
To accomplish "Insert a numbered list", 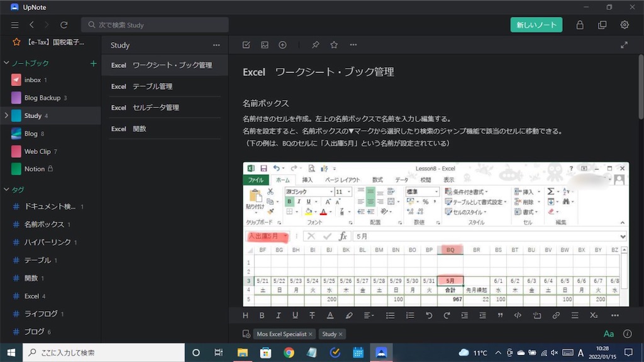I will 410,315.
